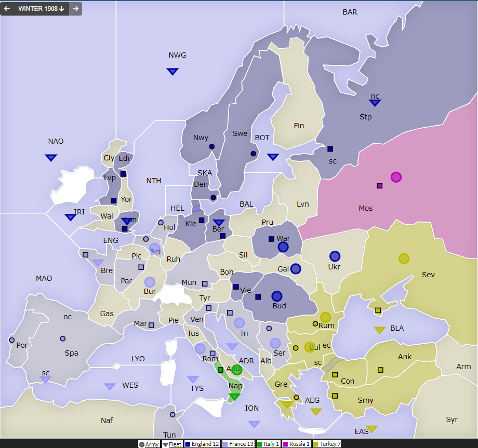
Task: Click the Nwy supply center dot
Action: (211, 146)
